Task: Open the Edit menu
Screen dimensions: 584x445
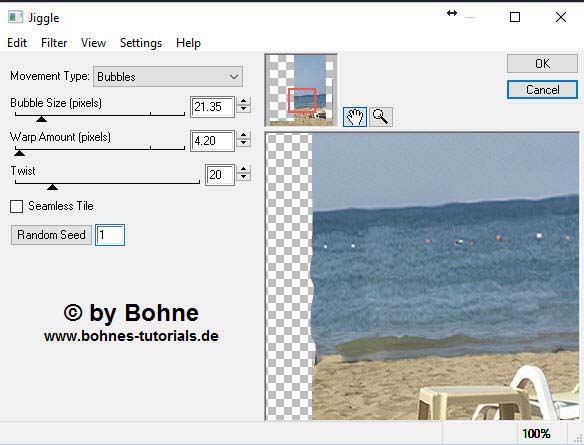Action: 17,43
